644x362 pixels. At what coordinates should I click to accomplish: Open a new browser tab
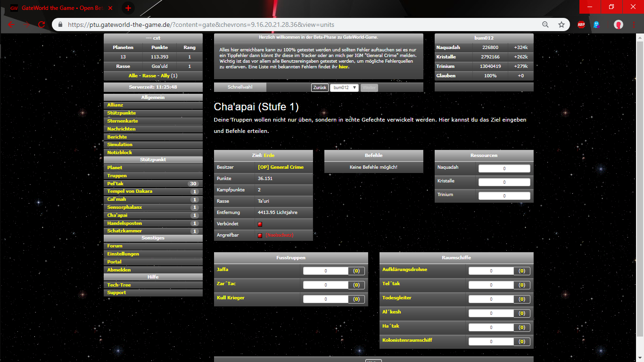coord(128,8)
